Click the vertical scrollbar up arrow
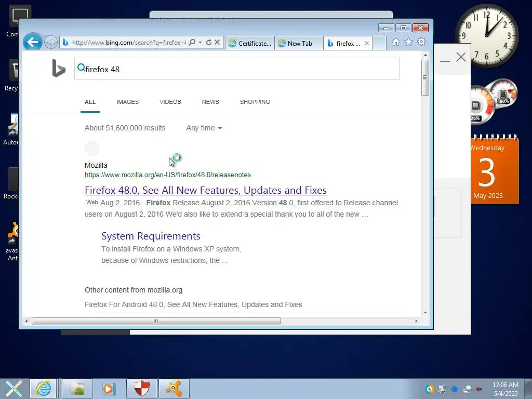This screenshot has height=399, width=532. point(425,55)
